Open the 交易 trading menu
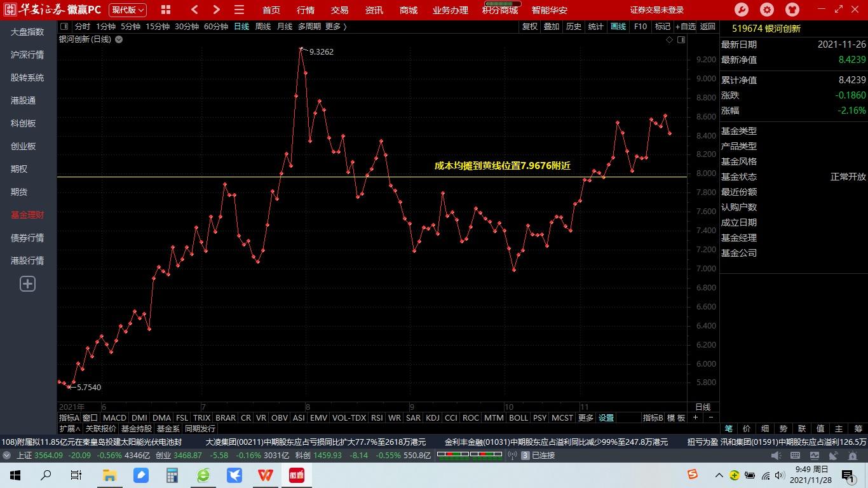The height and width of the screenshot is (488, 868). pyautogui.click(x=340, y=10)
